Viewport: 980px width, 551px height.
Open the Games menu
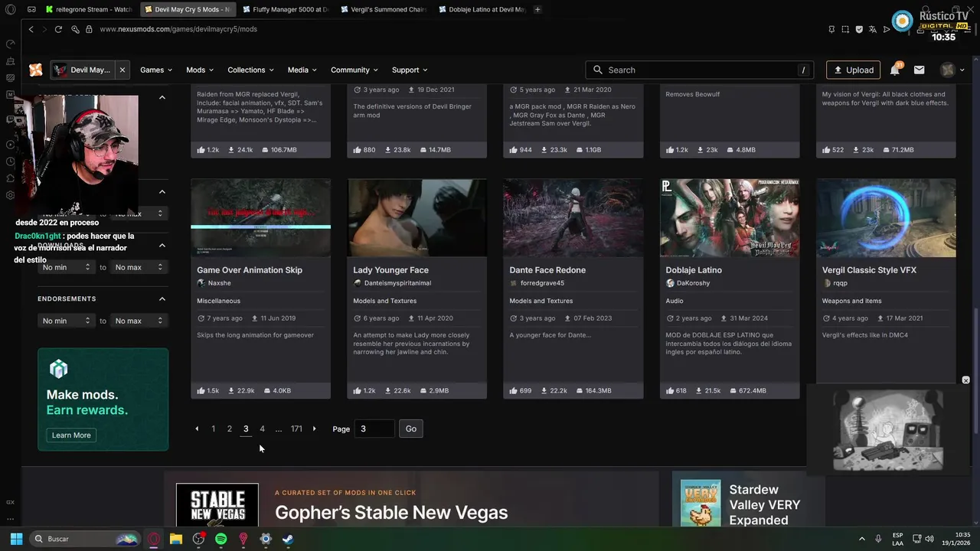click(x=155, y=70)
